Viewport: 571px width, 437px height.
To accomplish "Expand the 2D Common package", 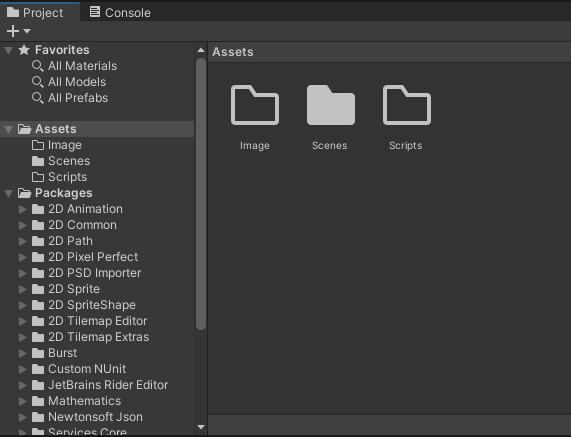I will coord(23,225).
